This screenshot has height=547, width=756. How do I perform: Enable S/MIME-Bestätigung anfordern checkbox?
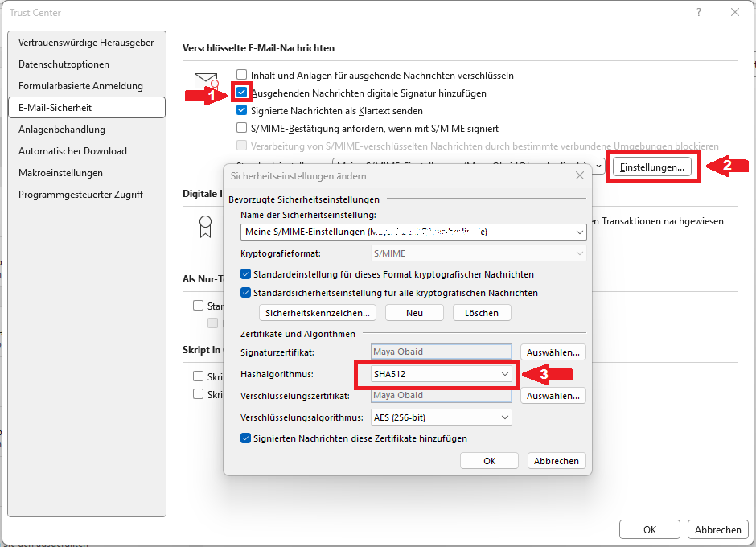pos(242,128)
